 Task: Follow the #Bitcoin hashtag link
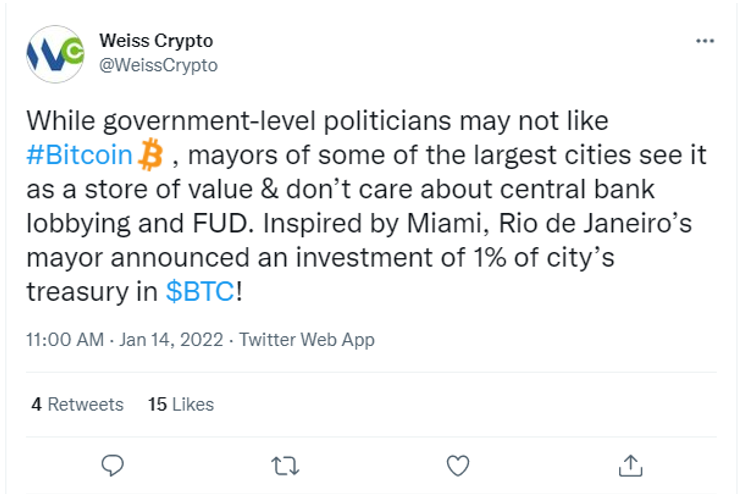[x=79, y=155]
